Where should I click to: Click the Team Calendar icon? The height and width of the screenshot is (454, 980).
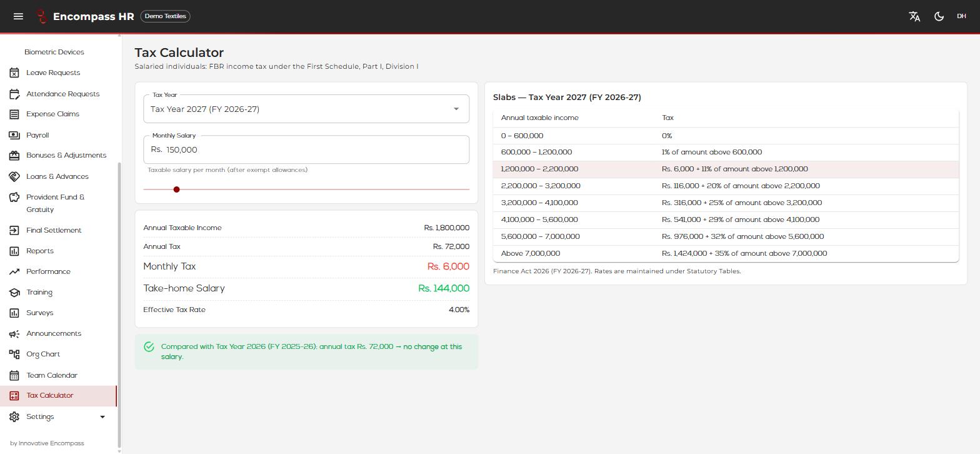[14, 376]
